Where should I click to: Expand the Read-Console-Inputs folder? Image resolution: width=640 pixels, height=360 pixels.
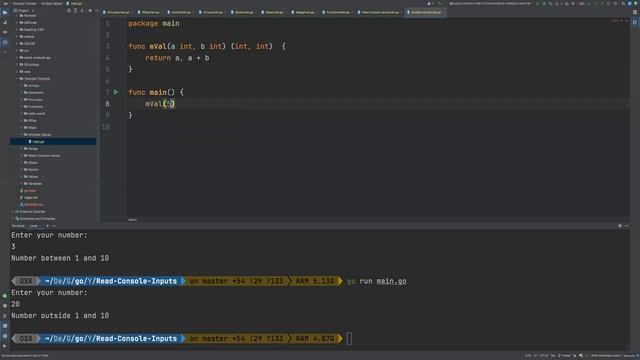tap(22, 156)
